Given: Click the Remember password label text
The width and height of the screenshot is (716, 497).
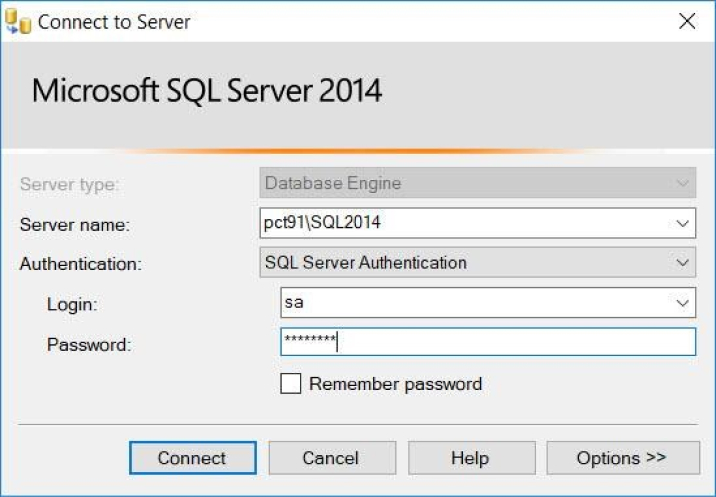Looking at the screenshot, I should (x=395, y=384).
